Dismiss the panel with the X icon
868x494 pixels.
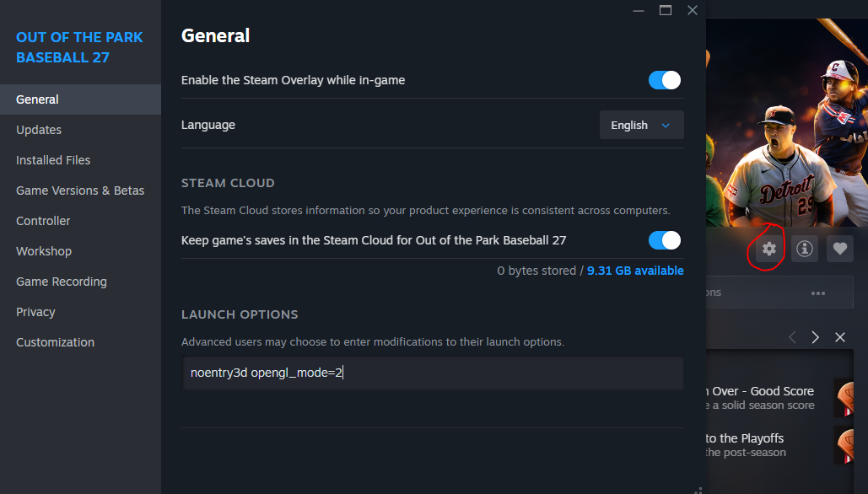[x=840, y=337]
